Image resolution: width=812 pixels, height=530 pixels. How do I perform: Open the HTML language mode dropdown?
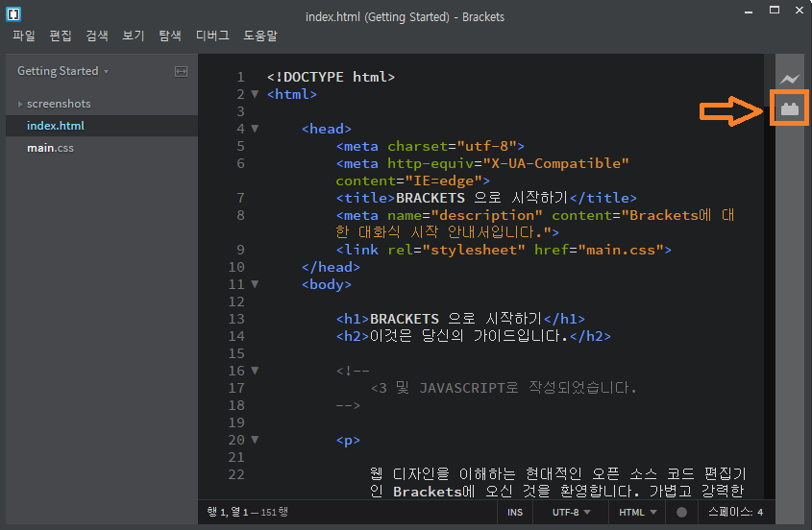pyautogui.click(x=637, y=512)
